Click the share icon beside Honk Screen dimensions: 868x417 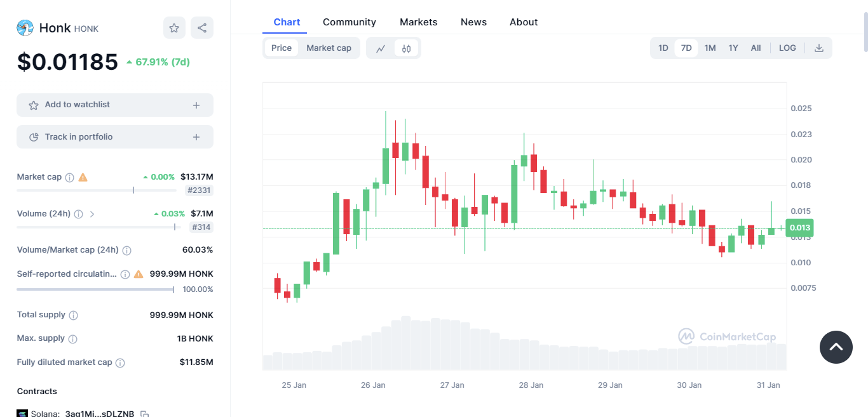pos(202,28)
